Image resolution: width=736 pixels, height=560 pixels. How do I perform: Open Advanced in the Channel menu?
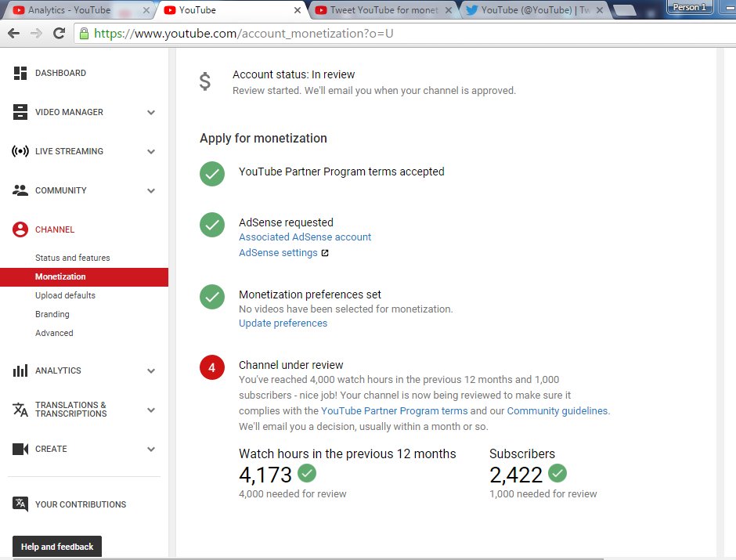tap(54, 333)
